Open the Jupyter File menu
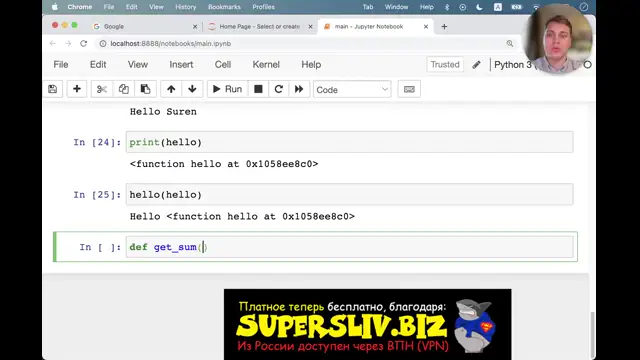 [x=61, y=64]
